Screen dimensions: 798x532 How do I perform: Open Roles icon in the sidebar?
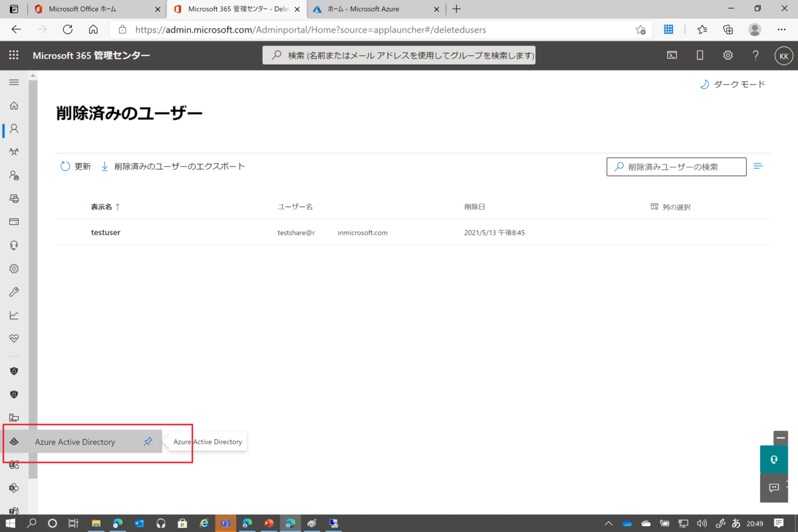coord(14,175)
